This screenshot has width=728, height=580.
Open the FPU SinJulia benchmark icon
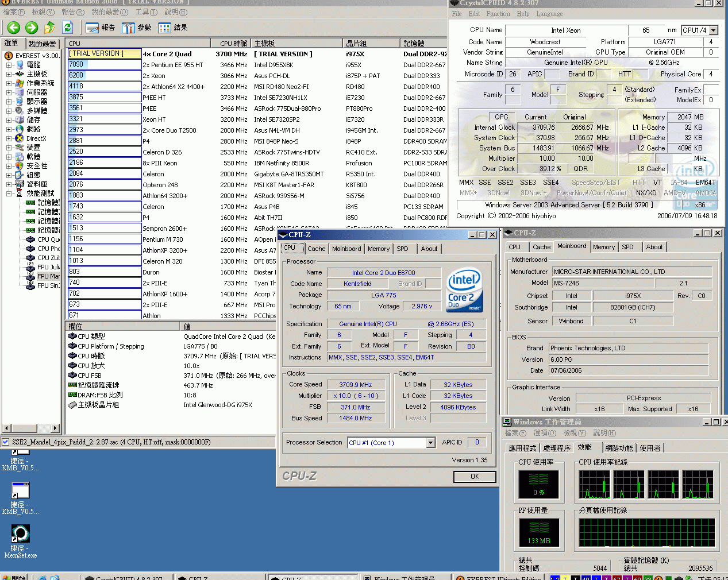coord(31,285)
